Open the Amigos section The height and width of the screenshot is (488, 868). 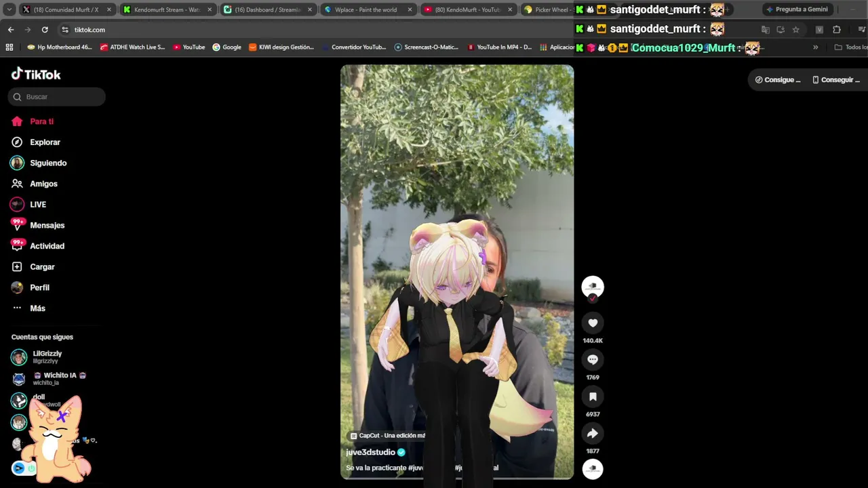click(34, 184)
